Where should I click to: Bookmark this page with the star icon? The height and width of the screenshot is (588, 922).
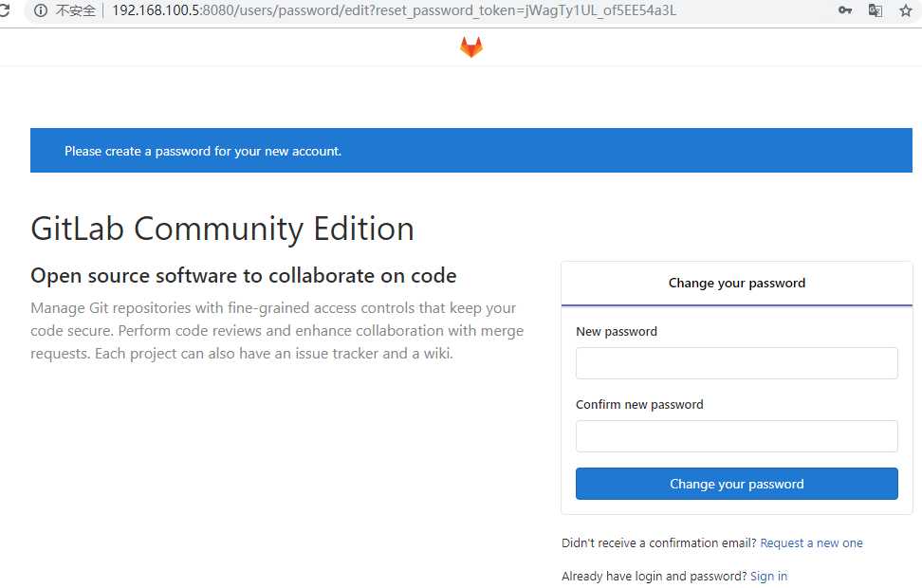[906, 10]
